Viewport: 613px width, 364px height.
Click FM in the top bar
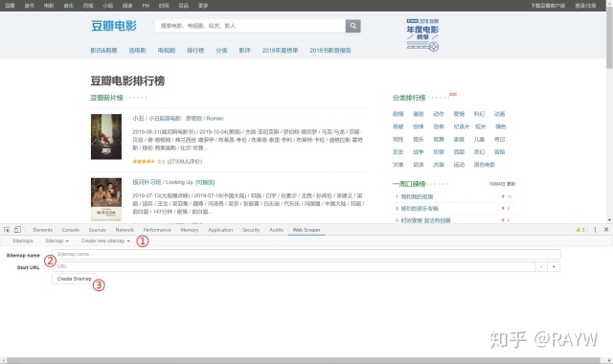[146, 6]
